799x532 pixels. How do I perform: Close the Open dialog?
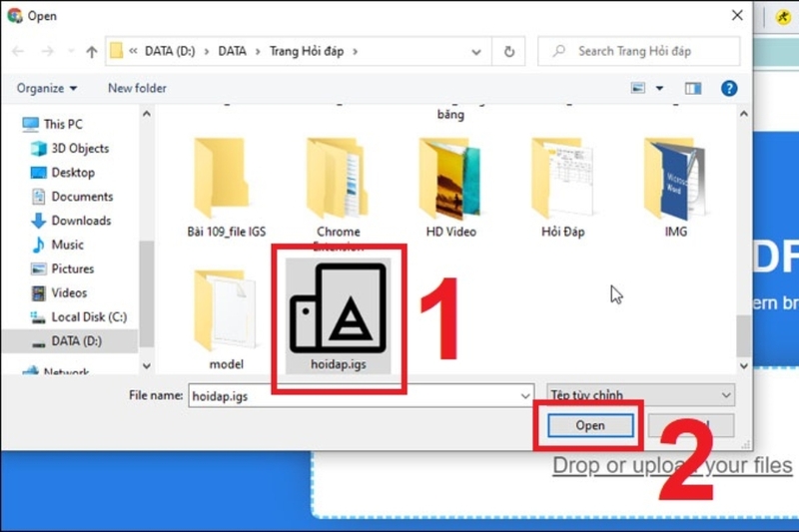point(737,15)
